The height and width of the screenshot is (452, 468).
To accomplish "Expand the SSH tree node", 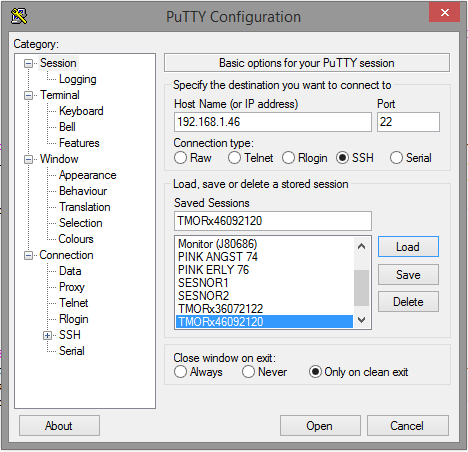I will 47,335.
